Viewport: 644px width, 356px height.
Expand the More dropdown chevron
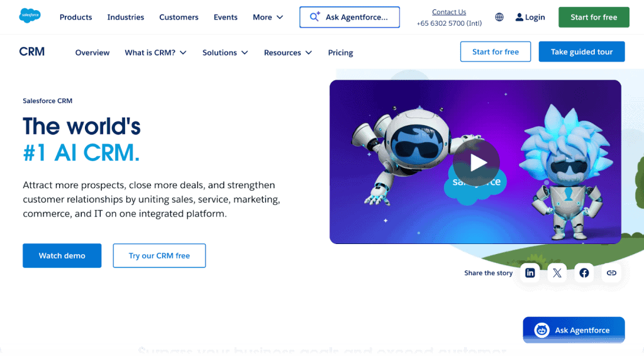click(280, 17)
